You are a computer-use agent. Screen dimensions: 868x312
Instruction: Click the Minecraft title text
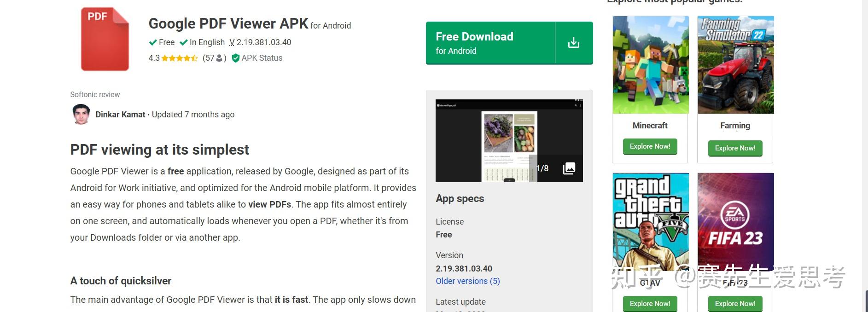tap(650, 126)
